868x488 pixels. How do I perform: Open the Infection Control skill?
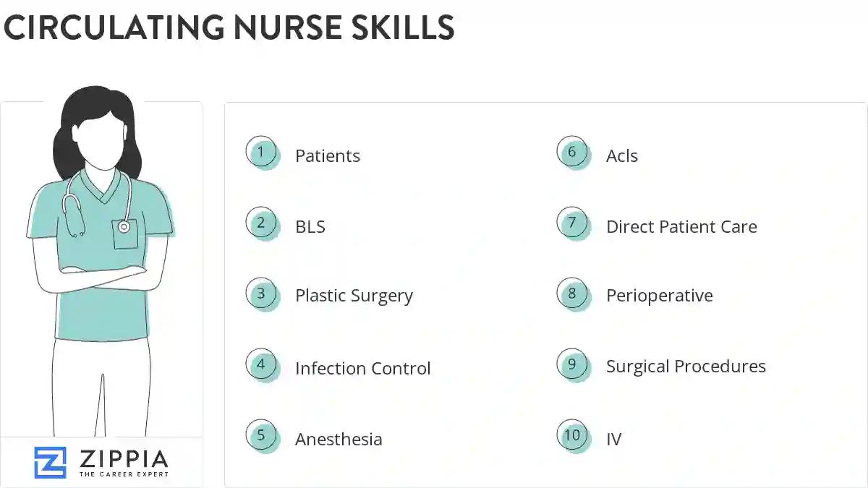point(362,369)
